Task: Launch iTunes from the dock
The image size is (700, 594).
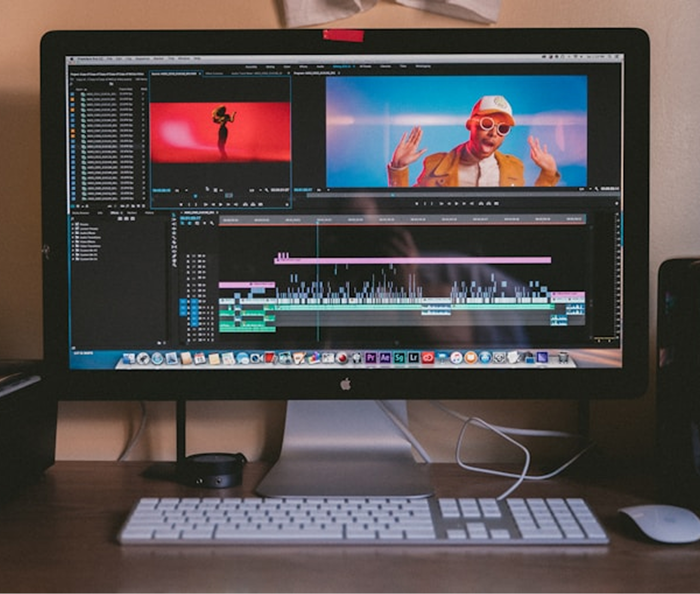Action: coord(456,358)
